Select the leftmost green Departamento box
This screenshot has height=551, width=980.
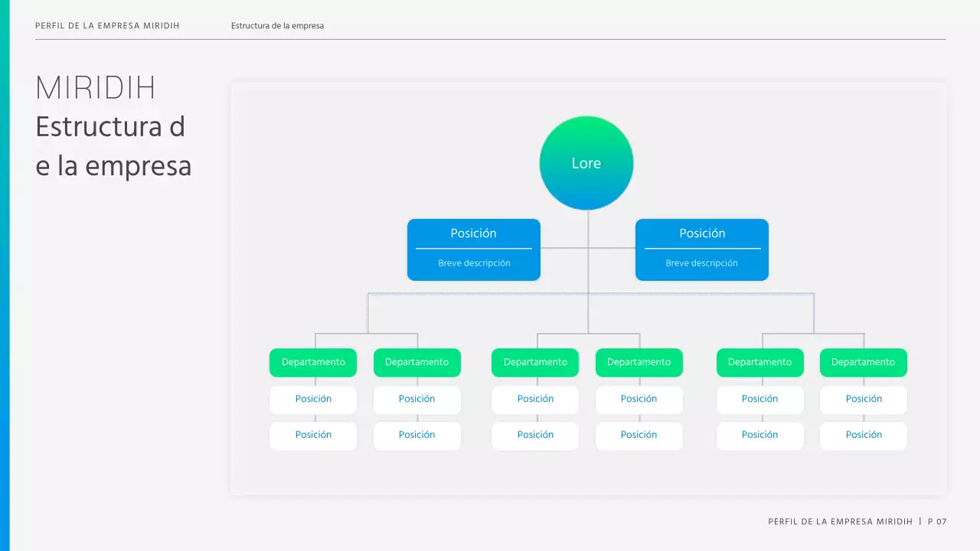point(313,363)
